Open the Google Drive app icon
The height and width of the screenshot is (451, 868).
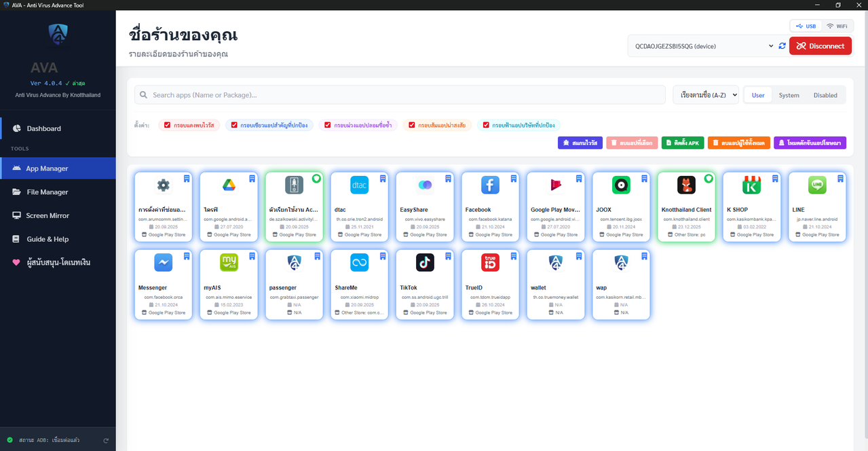[x=228, y=185]
